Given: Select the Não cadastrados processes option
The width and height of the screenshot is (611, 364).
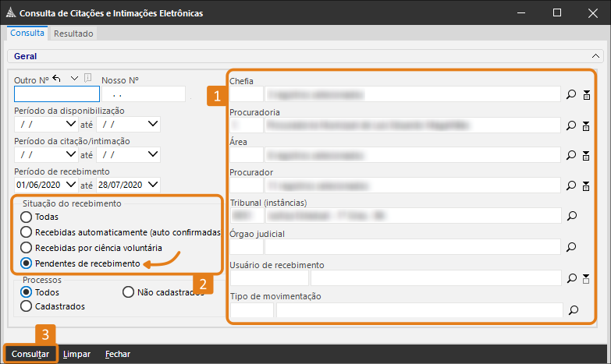Looking at the screenshot, I should 130,292.
